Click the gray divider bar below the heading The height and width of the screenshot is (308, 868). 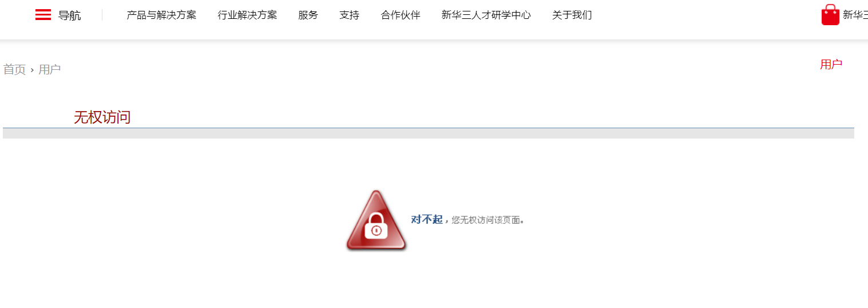click(429, 133)
